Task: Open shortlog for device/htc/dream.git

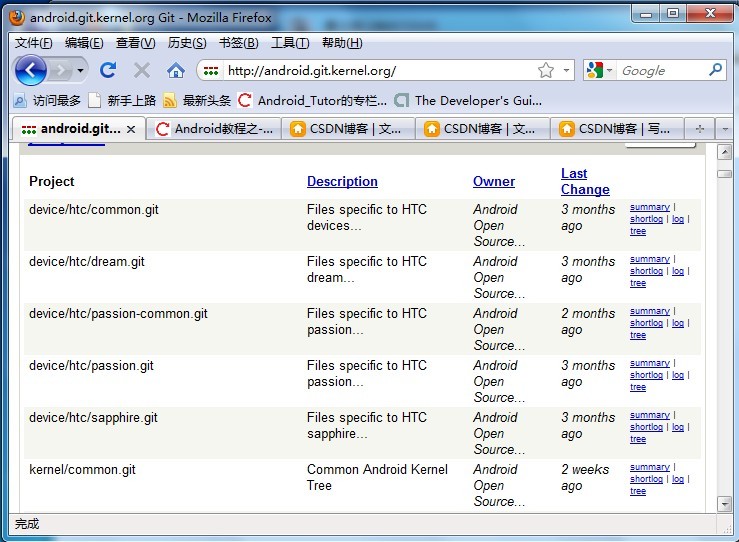Action: pyautogui.click(x=646, y=271)
